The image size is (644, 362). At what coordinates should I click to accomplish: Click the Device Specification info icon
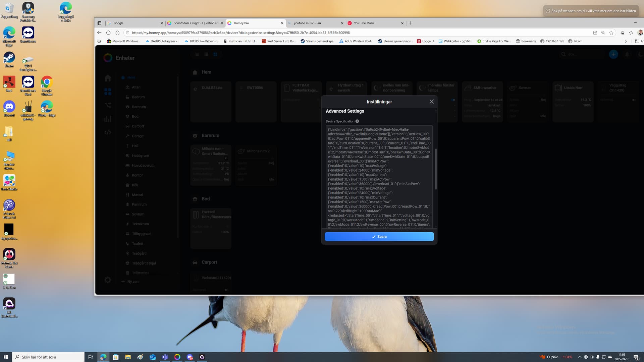(x=357, y=121)
